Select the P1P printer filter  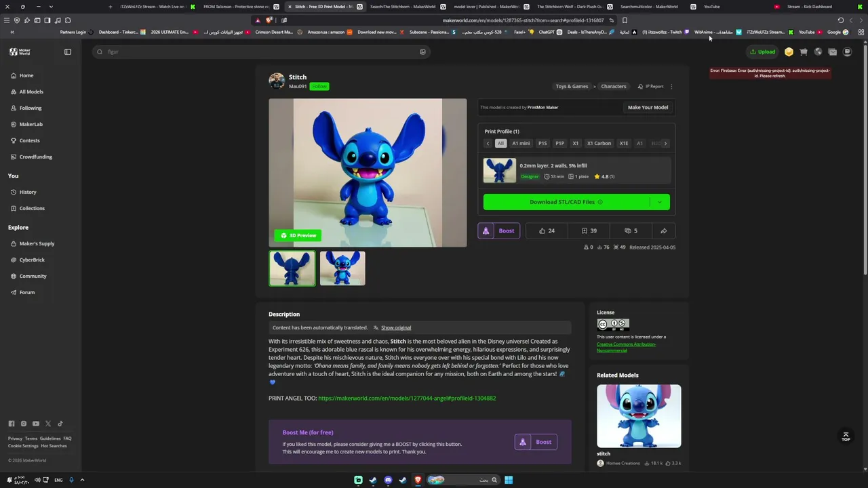(x=559, y=144)
